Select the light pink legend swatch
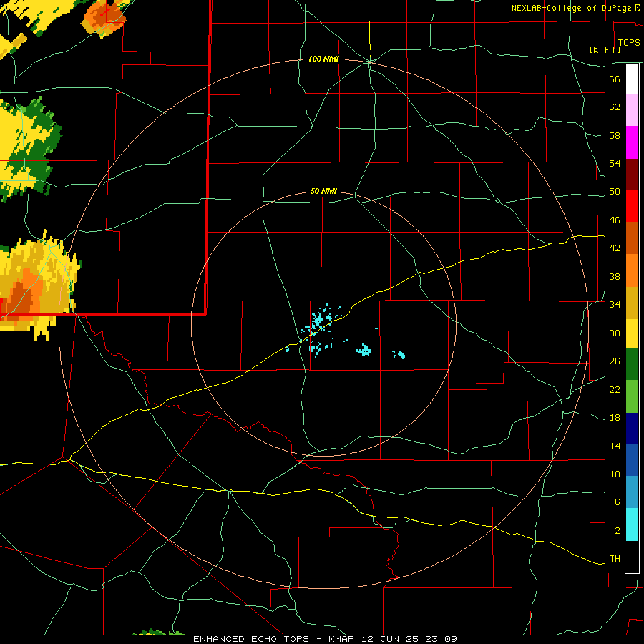This screenshot has height=644, width=644. [632, 109]
